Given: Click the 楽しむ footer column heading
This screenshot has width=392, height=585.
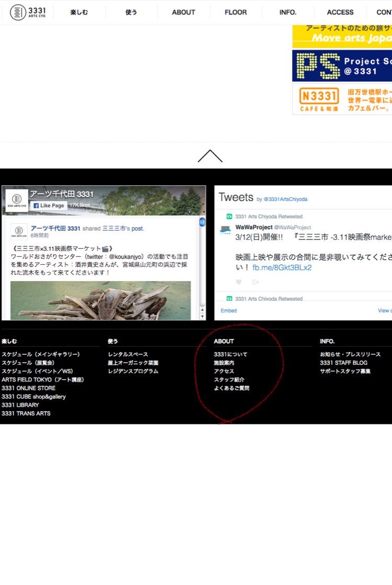Looking at the screenshot, I should [9, 341].
